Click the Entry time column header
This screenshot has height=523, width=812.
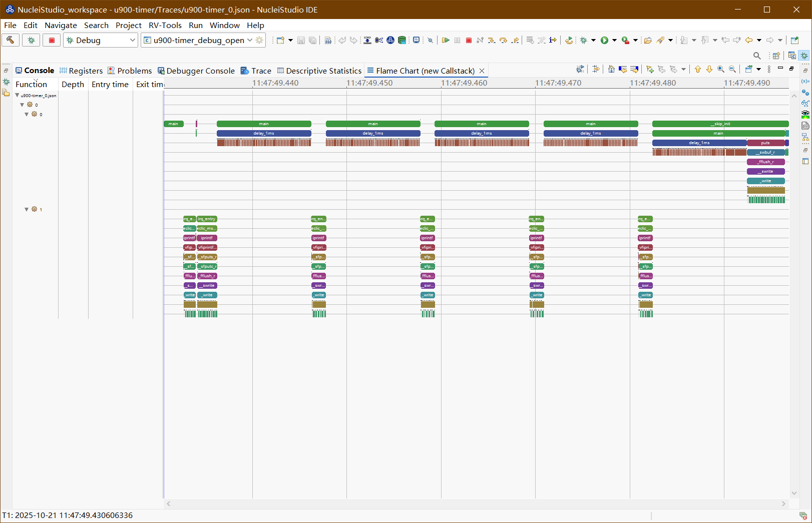[x=110, y=84]
